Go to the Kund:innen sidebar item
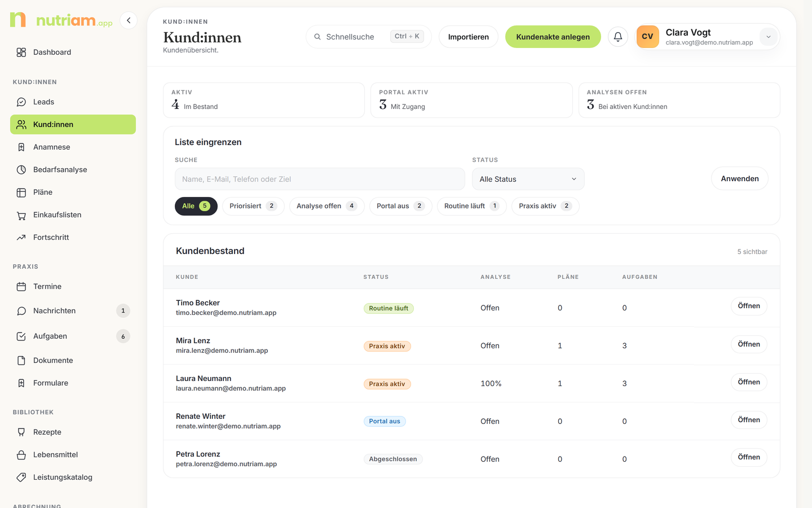The width and height of the screenshot is (812, 508). [73, 125]
